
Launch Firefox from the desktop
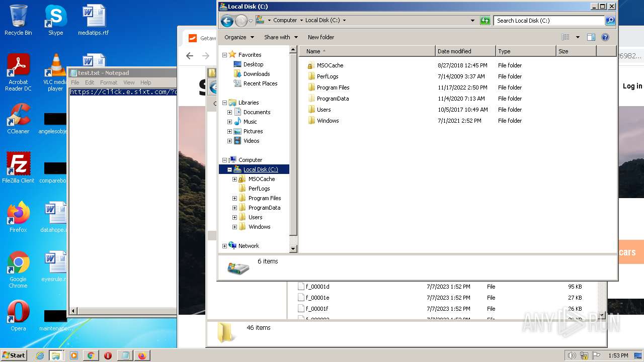pos(18,217)
